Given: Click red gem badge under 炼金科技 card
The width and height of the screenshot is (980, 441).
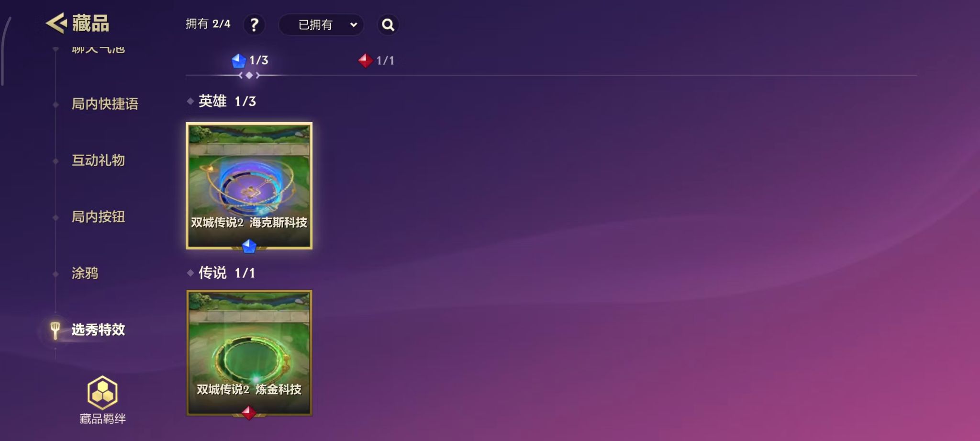Looking at the screenshot, I should click(x=249, y=412).
